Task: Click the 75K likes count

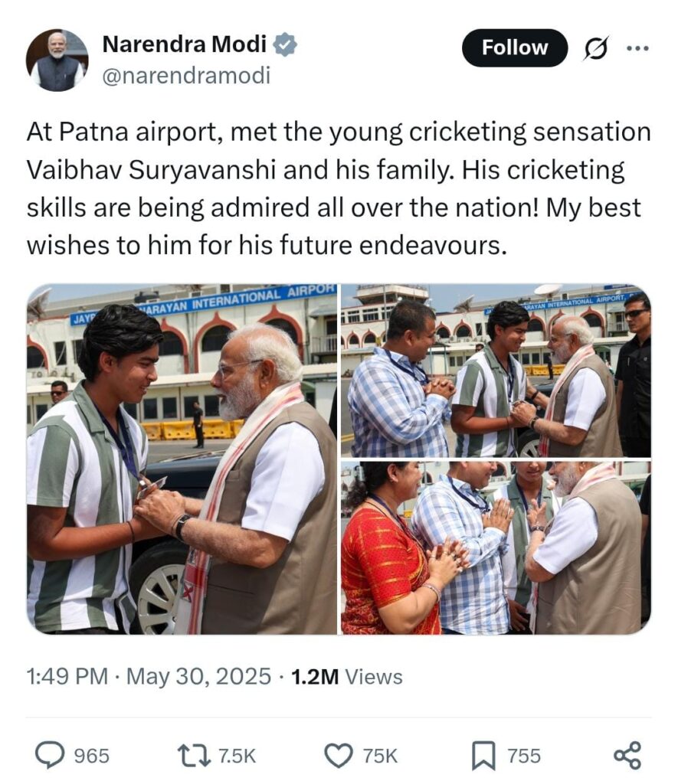Action: click(x=380, y=756)
